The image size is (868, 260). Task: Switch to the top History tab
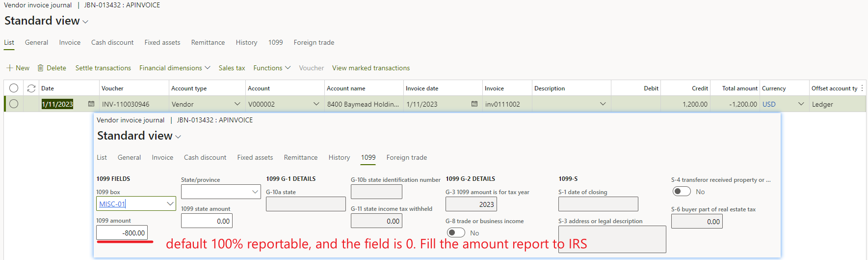click(246, 42)
